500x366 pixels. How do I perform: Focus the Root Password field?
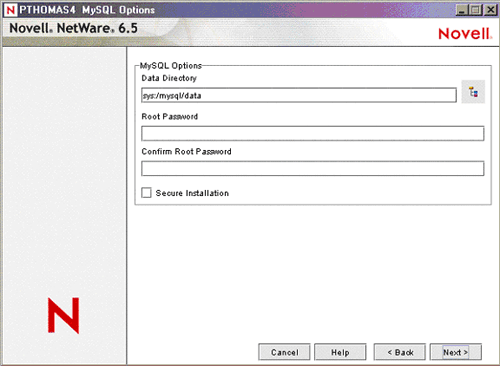[x=313, y=133]
